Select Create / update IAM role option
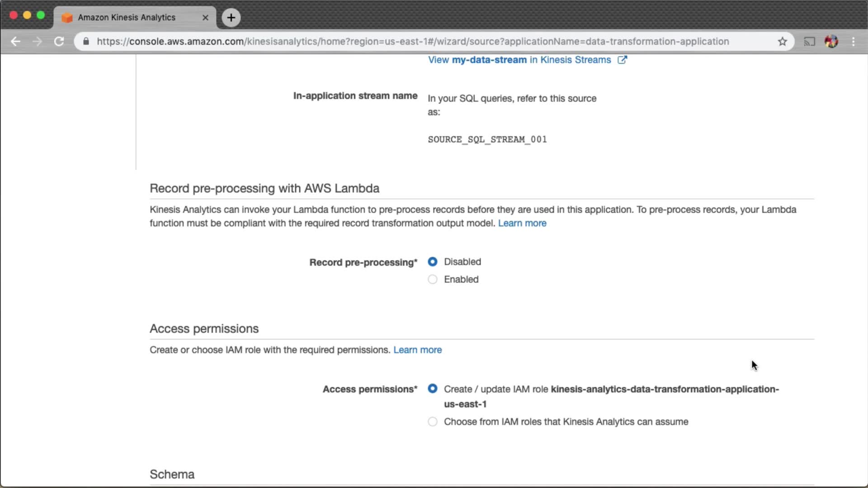The image size is (868, 488). pos(433,389)
